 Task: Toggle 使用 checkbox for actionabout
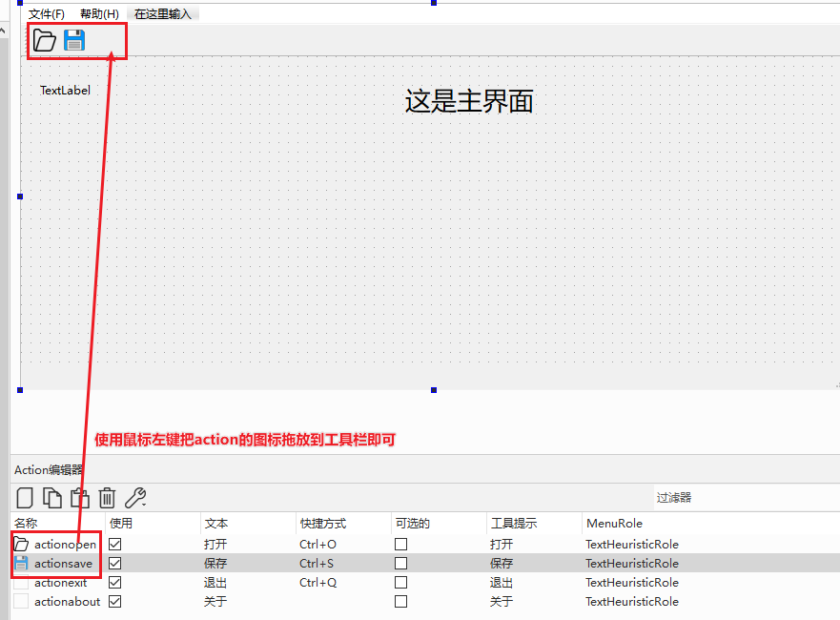coord(114,601)
